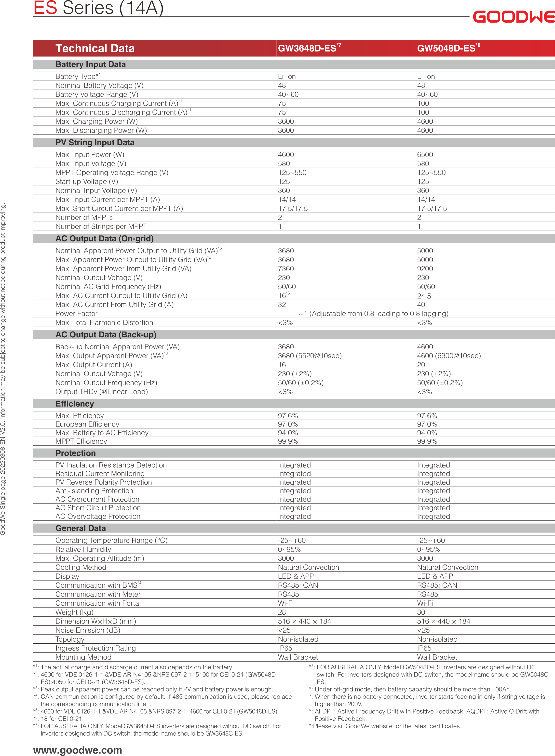Select the 'Technical Data' table header
The height and width of the screenshot is (756, 555).
tap(95, 48)
